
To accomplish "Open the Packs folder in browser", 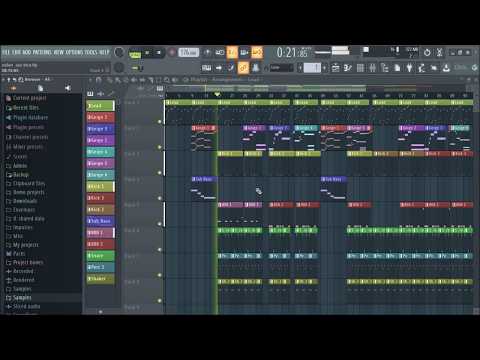I will tap(15, 253).
